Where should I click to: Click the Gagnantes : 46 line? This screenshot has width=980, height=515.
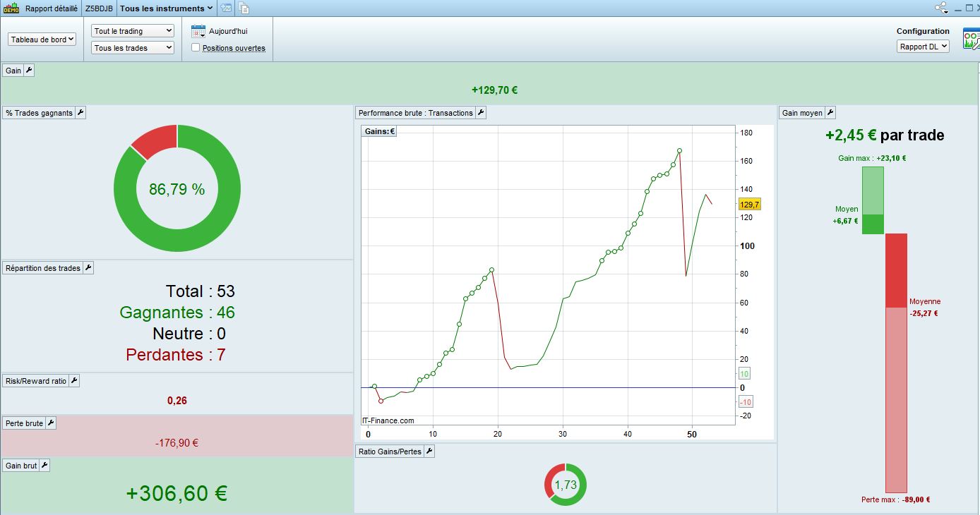177,313
